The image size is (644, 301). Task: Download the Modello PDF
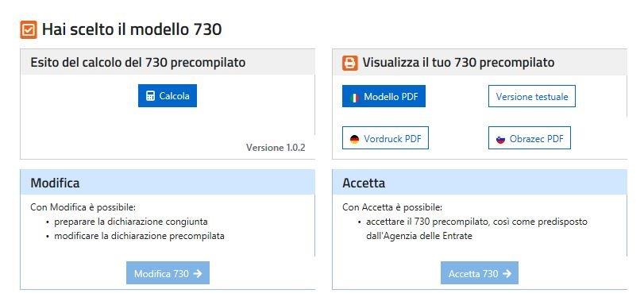click(x=384, y=97)
